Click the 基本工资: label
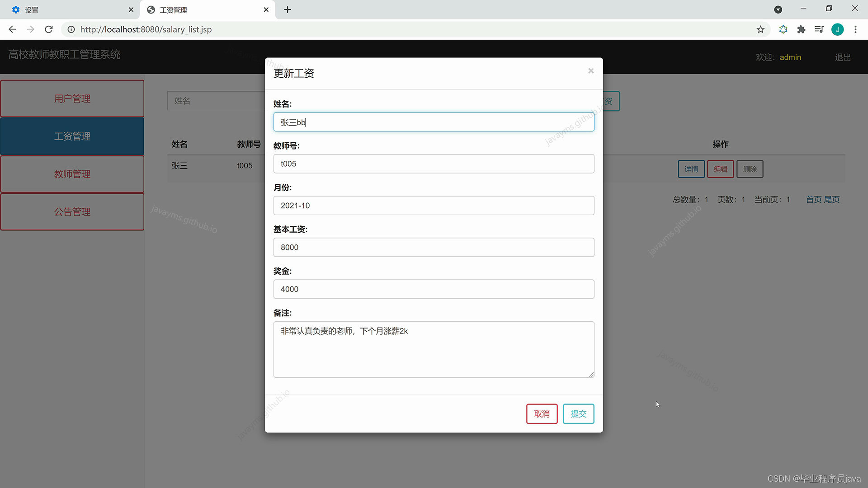The width and height of the screenshot is (868, 488). point(290,230)
